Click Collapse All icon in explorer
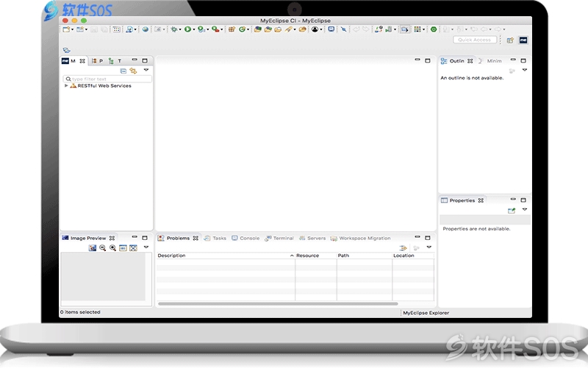The image size is (588, 368). tap(123, 71)
